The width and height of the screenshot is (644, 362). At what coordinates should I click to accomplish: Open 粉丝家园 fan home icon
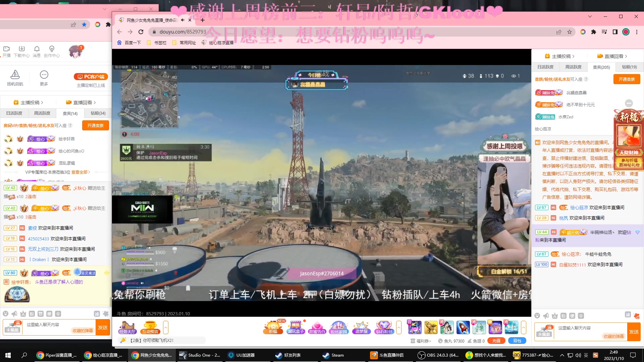339,327
